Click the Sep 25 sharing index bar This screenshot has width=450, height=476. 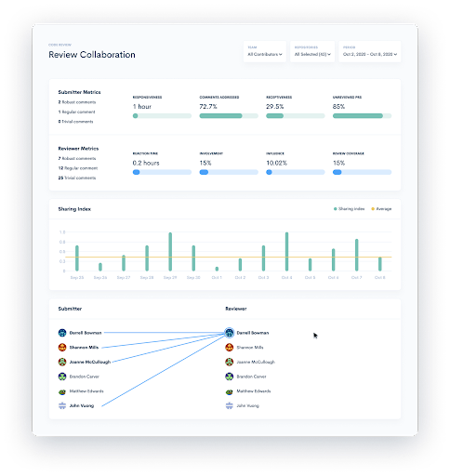pyautogui.click(x=77, y=258)
